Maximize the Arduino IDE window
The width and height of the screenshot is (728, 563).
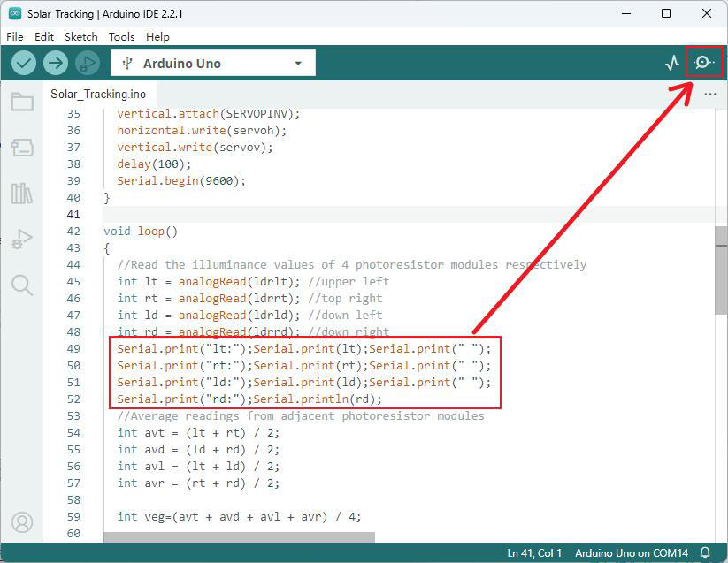[666, 13]
